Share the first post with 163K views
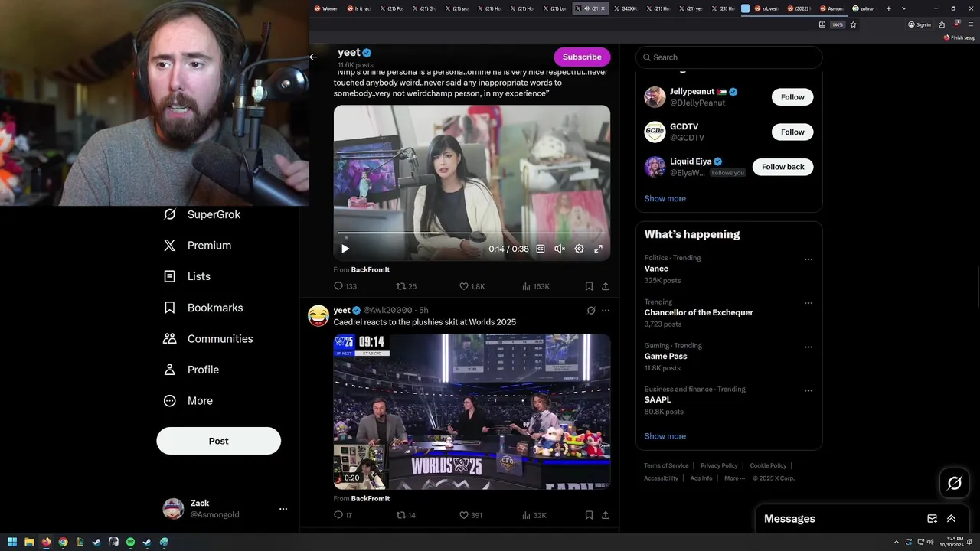980x551 pixels. click(606, 286)
